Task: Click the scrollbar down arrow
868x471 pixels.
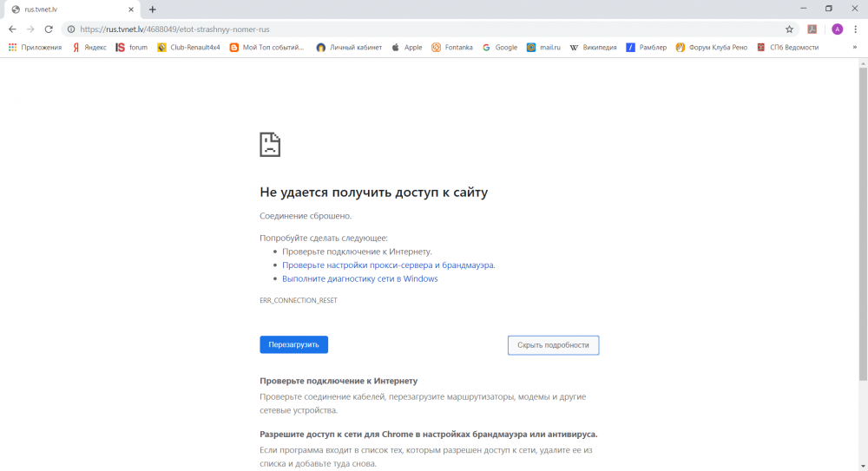Action: [863, 467]
